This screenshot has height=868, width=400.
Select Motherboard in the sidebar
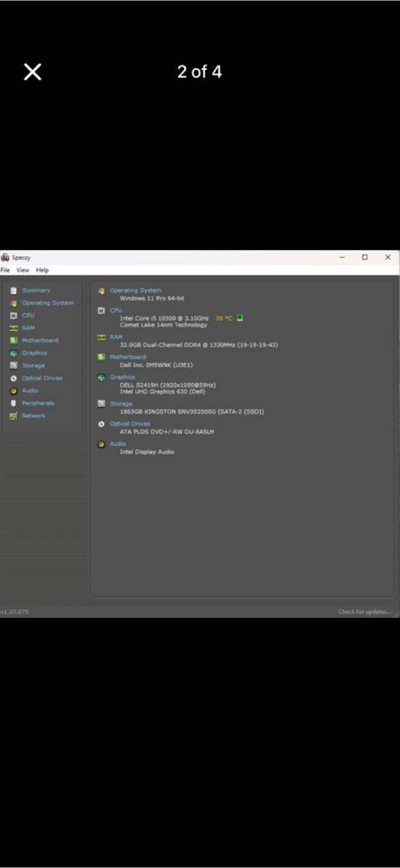pyautogui.click(x=40, y=341)
